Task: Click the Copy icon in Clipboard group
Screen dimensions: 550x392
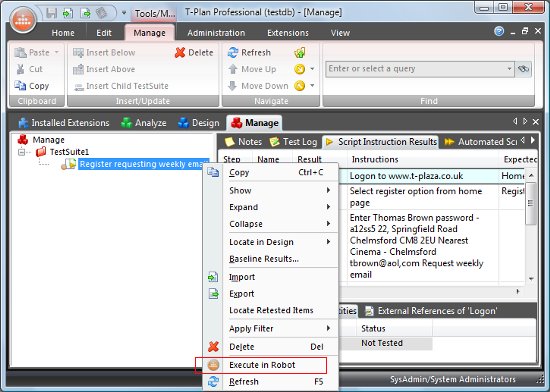Action: [x=20, y=86]
